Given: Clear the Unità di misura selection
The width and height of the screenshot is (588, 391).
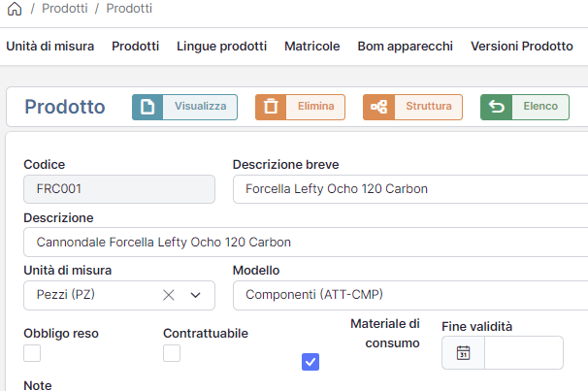Looking at the screenshot, I should point(169,295).
